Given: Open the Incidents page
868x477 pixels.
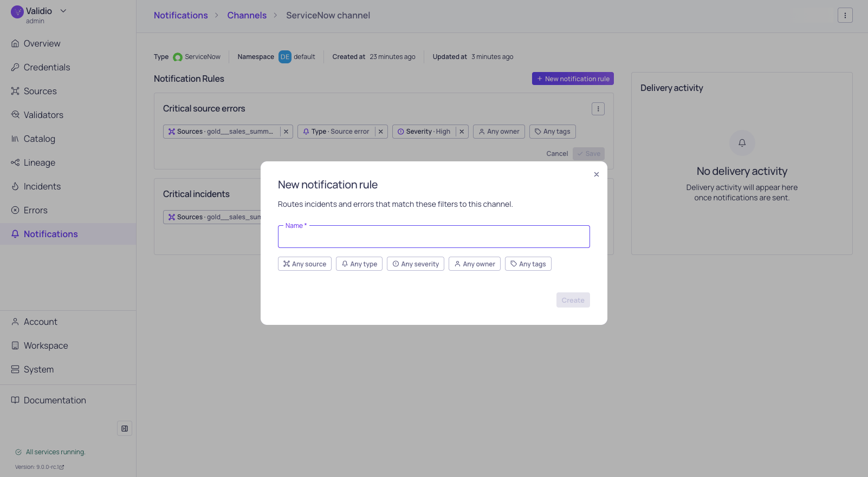Looking at the screenshot, I should point(68,186).
